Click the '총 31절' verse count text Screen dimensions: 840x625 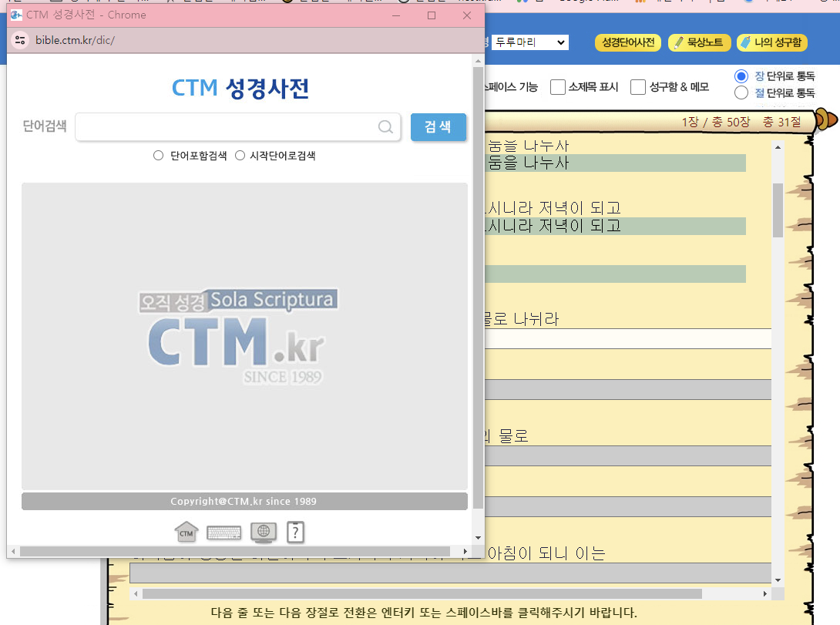(781, 122)
